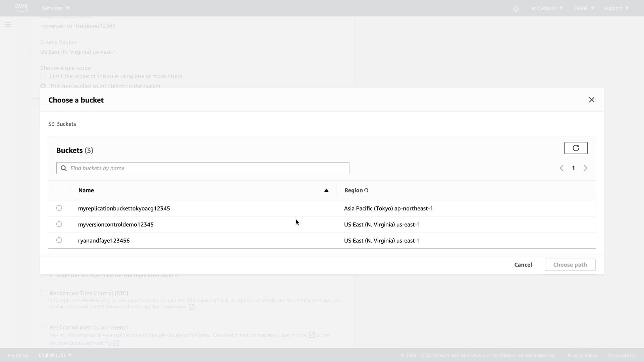Close the Choose a bucket dialog

pyautogui.click(x=591, y=100)
